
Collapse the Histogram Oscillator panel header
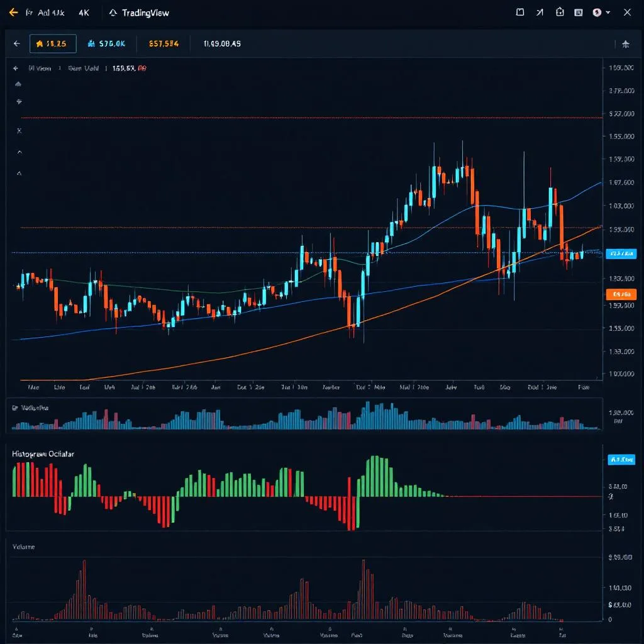tap(43, 452)
